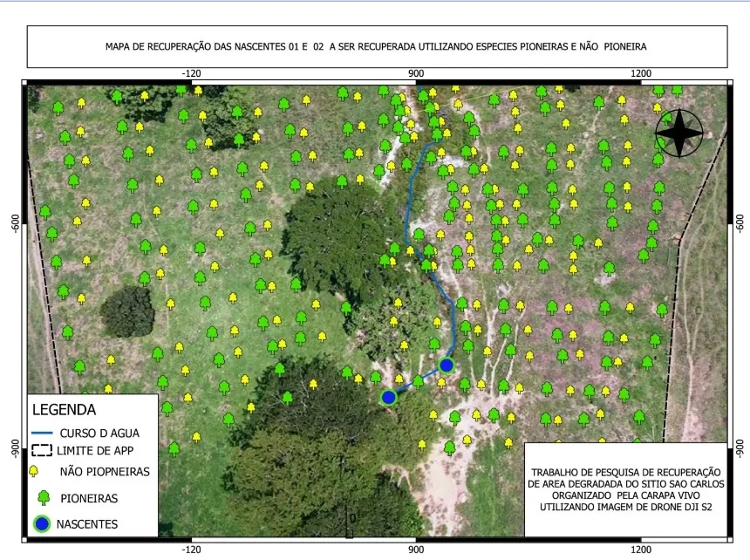This screenshot has height=560, width=750.
Task: Click the green PIONEIRAS tree legend symbol
Action: (x=43, y=498)
